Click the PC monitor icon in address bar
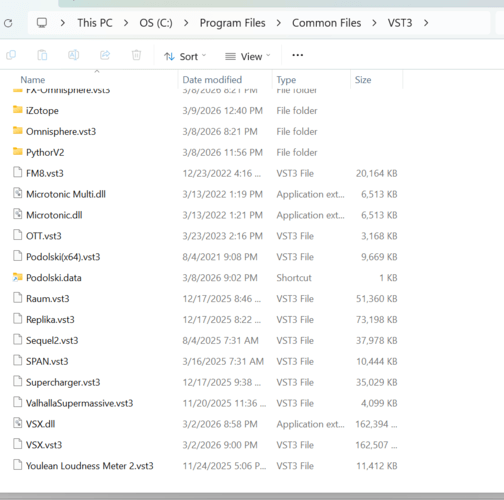 [x=42, y=23]
